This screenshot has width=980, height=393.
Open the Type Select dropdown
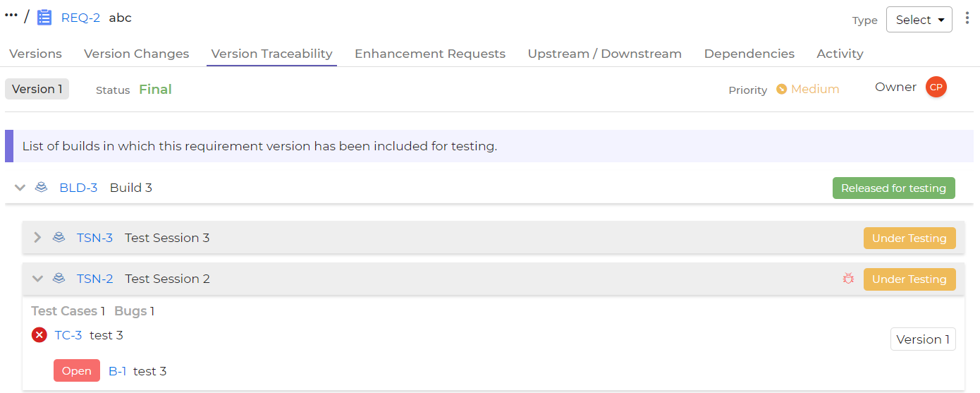[x=919, y=20]
